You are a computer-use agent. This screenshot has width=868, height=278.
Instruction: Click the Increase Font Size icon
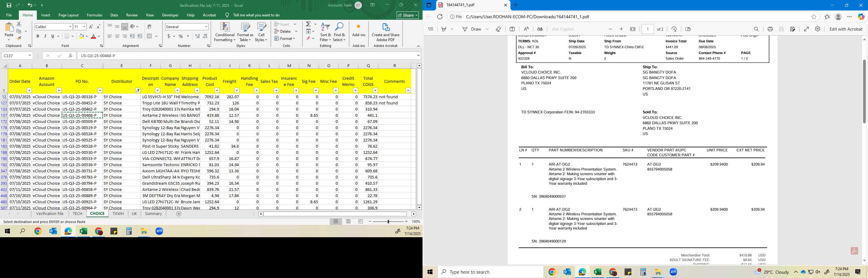coord(91,27)
